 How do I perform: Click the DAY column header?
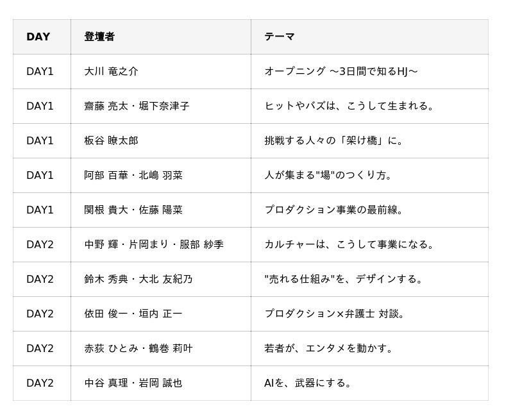(x=38, y=37)
